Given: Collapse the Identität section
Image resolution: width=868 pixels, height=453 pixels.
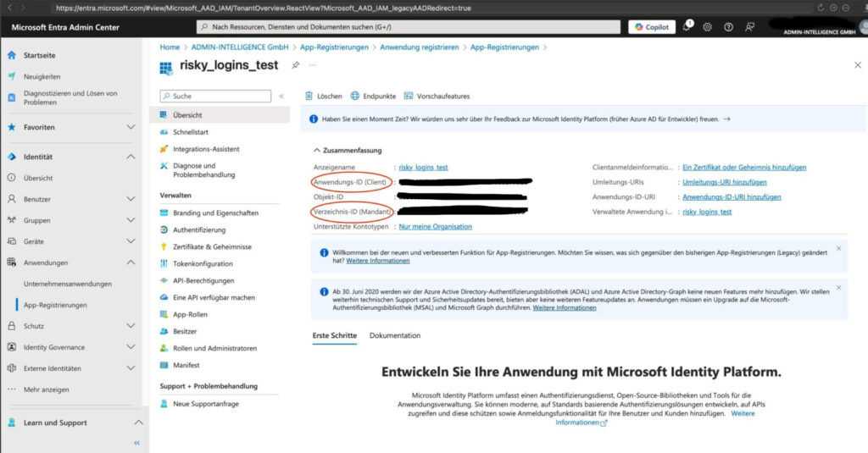Looking at the screenshot, I should pos(131,157).
